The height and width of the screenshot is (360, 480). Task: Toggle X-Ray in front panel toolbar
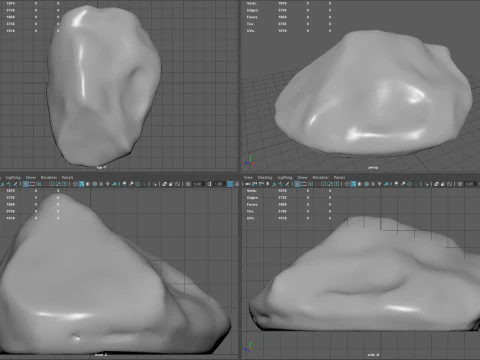point(165,184)
